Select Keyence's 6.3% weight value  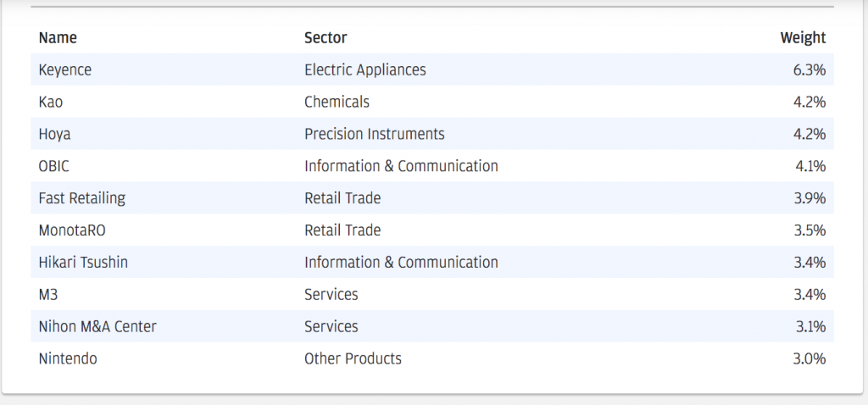click(x=810, y=70)
